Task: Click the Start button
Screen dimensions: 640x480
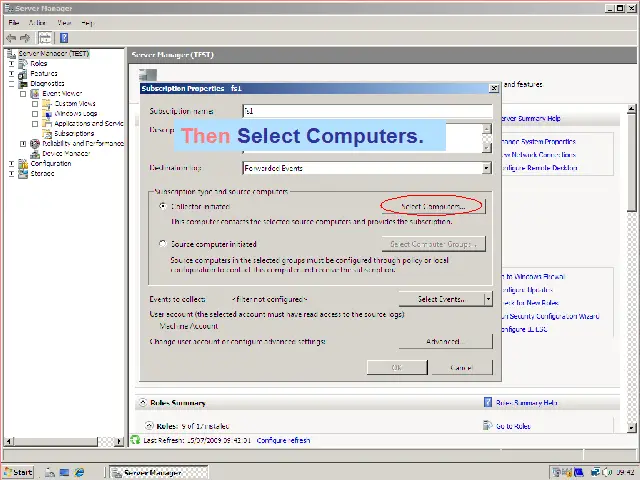Action: point(18,472)
